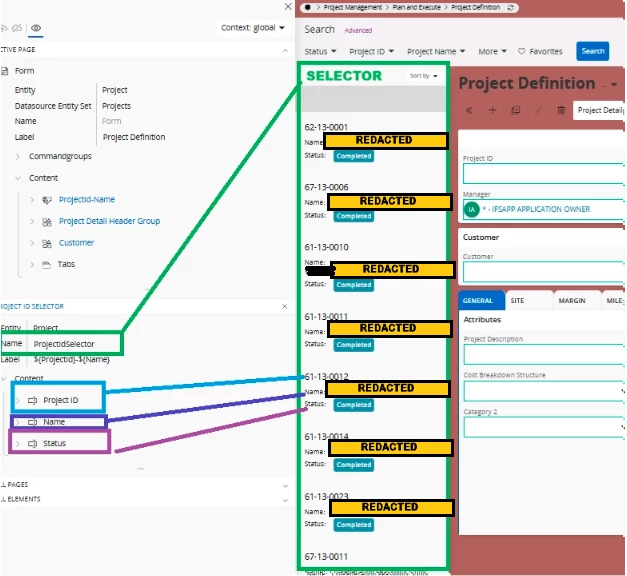Open the Project Definition title dropdown arrow
The image size is (627, 576).
[614, 84]
